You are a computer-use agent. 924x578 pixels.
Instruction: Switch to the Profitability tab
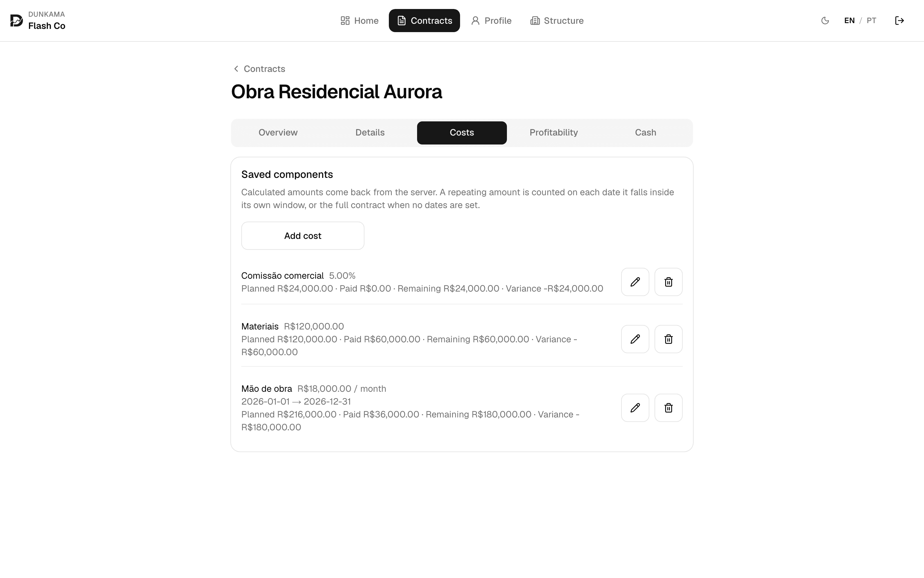(554, 133)
